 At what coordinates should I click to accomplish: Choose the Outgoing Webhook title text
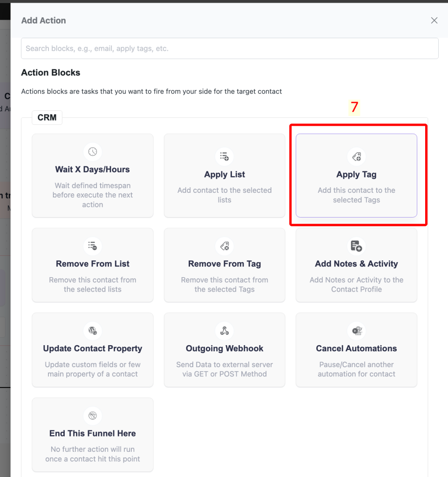[224, 348]
